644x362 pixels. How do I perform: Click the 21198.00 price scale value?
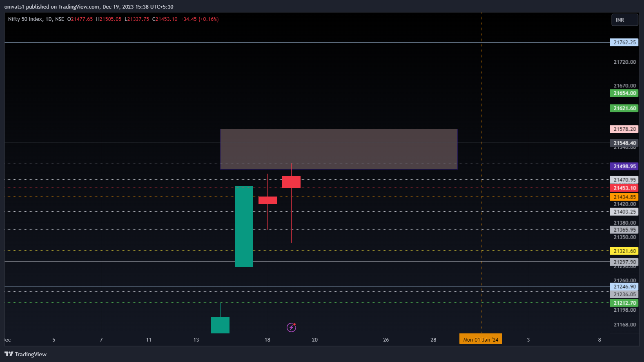coord(624,310)
